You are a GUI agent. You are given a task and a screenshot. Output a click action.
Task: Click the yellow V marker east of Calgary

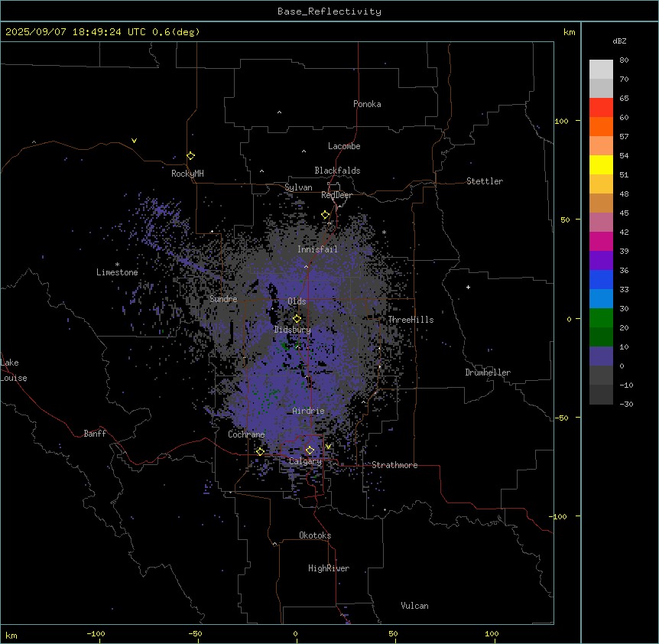pos(328,447)
